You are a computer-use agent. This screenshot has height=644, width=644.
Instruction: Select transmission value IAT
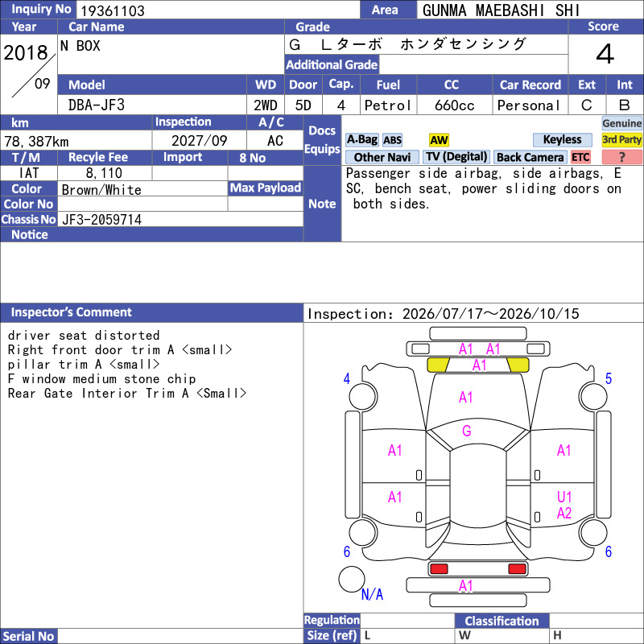pos(29,173)
